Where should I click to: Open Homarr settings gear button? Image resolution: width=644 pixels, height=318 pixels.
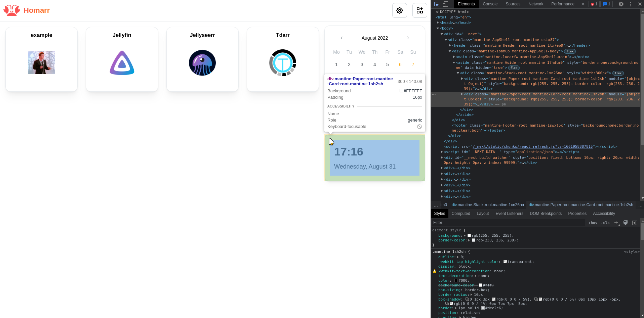coord(400,10)
